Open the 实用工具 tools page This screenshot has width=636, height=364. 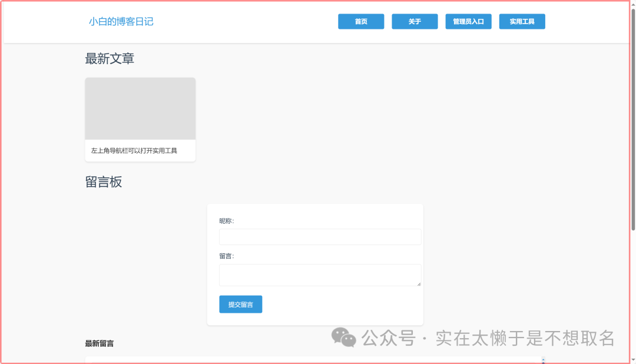point(522,22)
